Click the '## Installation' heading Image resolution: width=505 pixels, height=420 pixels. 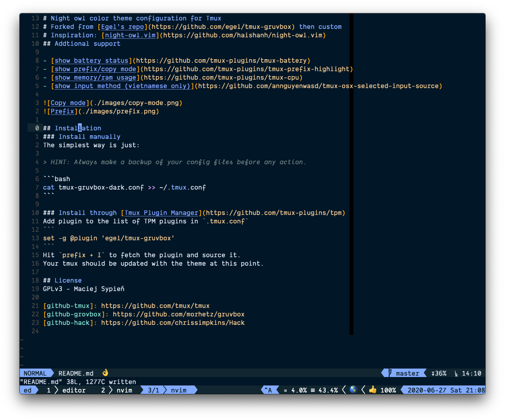click(x=72, y=128)
